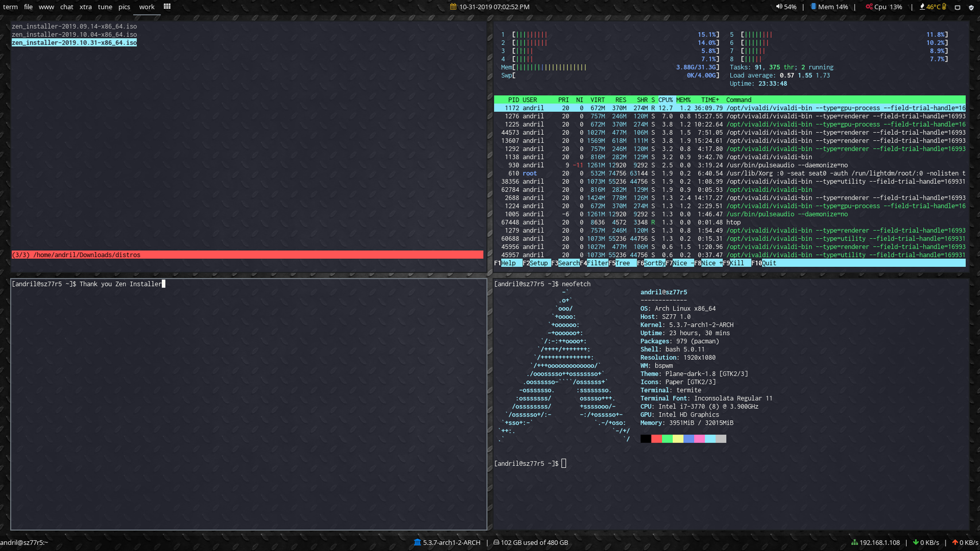Click the red swatch in neofetch palette
The height and width of the screenshot is (551, 980).
point(656,439)
